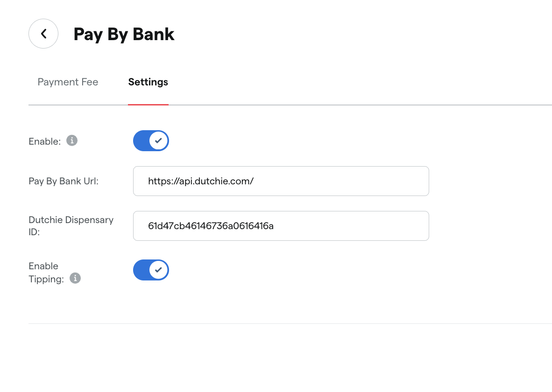Click the Pay By Bank page title

tap(124, 34)
